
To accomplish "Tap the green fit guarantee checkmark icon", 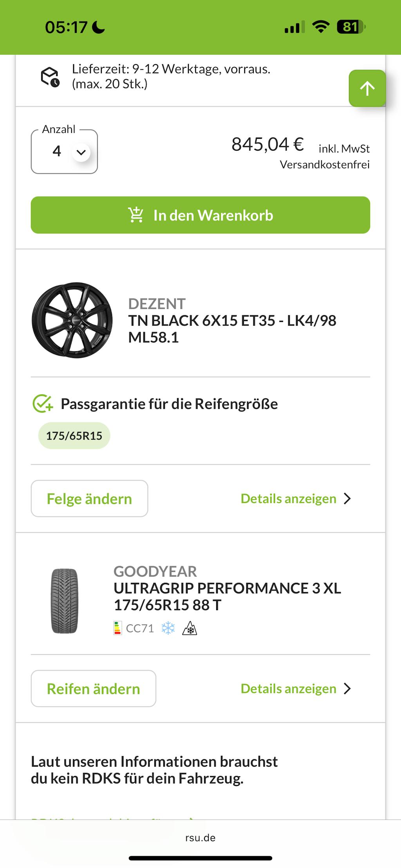I will pos(43,404).
